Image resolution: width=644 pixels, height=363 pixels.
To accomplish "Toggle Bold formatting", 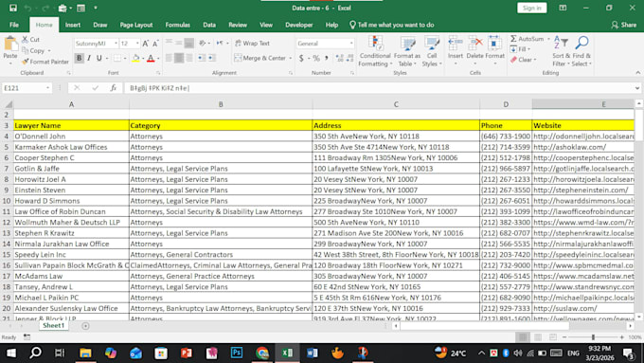I will pyautogui.click(x=80, y=59).
